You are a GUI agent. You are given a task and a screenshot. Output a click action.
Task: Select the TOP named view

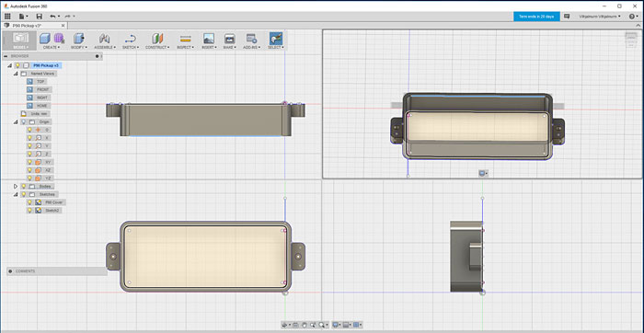click(41, 81)
